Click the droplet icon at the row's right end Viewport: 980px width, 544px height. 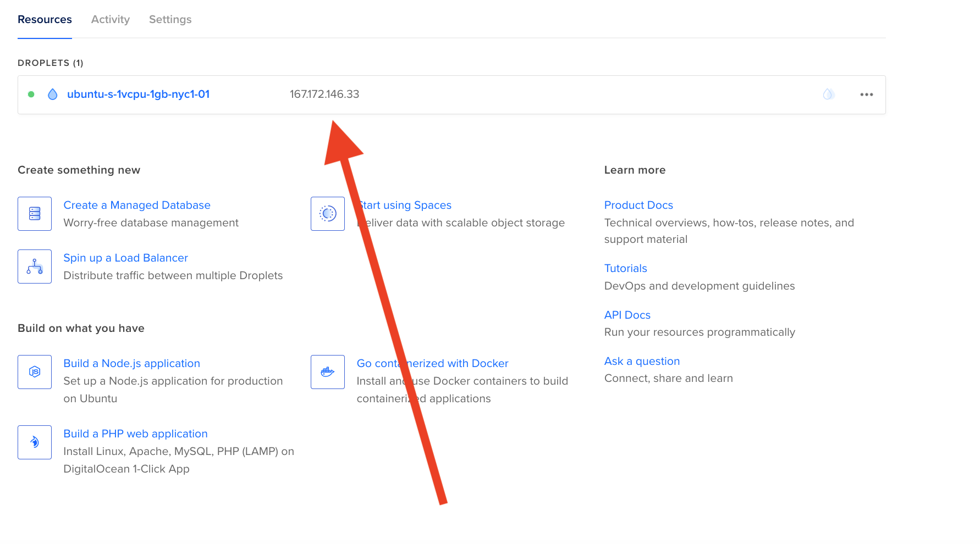(828, 94)
